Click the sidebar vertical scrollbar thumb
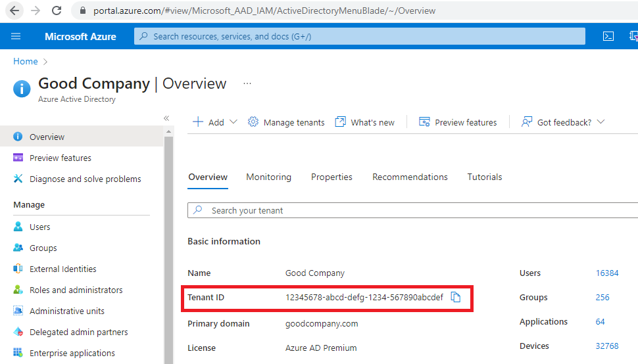638x364 pixels. pos(168,250)
